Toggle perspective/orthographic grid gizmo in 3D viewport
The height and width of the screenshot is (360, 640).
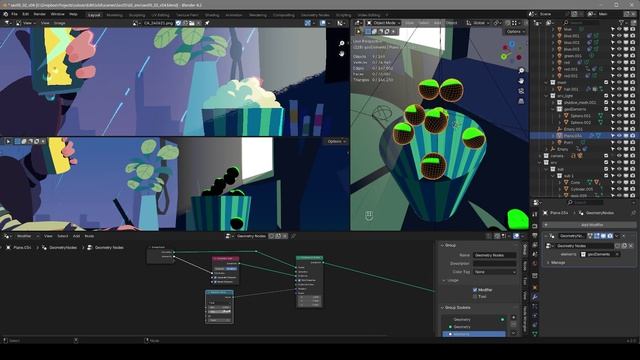coord(521,101)
